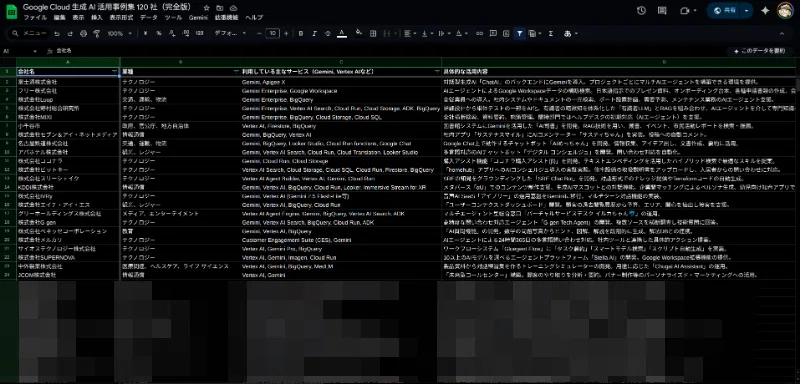This screenshot has height=384, width=800.
Task: Toggle the filter button in toolbar
Action: pos(519,34)
